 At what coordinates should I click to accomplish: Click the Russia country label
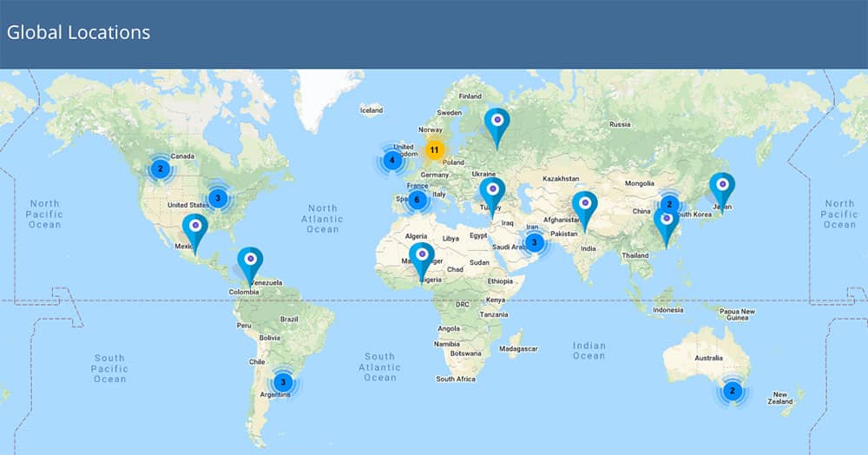coord(620,124)
